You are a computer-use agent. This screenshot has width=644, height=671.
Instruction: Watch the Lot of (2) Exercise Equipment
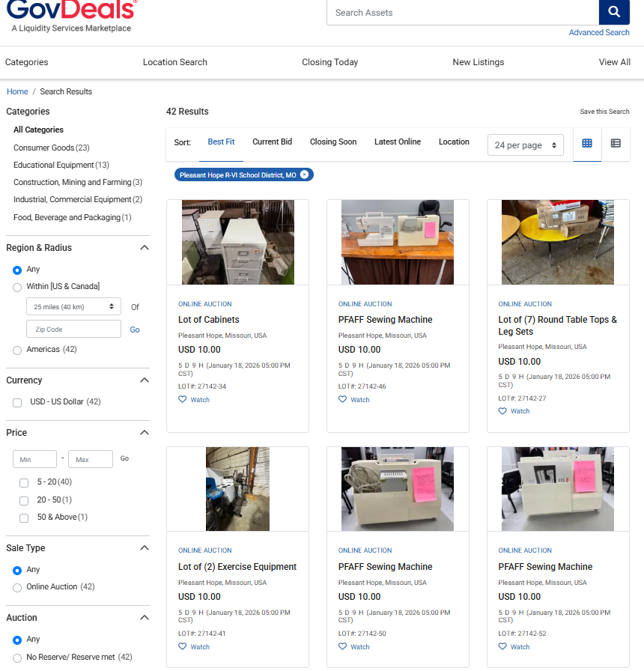click(183, 646)
